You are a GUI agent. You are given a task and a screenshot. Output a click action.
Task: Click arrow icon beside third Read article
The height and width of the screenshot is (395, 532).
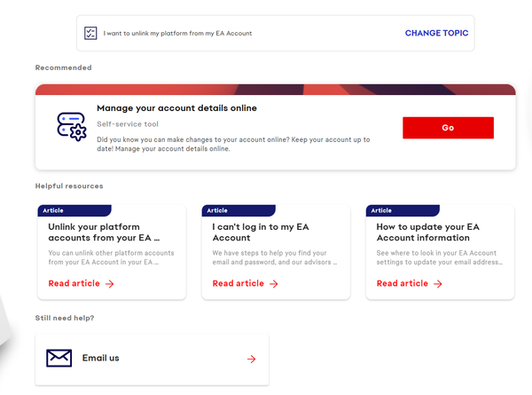438,284
